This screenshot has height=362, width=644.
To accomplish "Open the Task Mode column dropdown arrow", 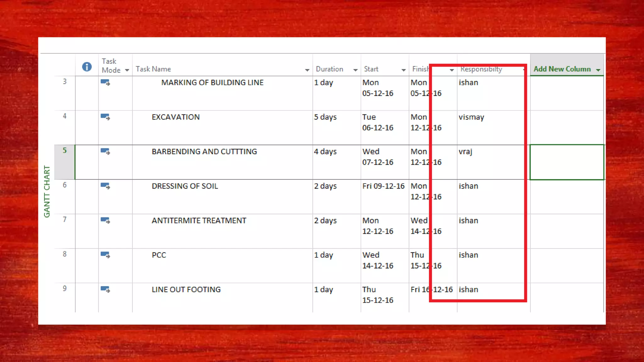I will (127, 70).
